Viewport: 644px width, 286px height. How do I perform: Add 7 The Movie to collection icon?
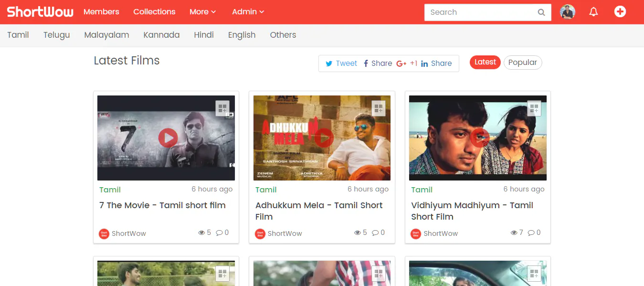coord(222,108)
